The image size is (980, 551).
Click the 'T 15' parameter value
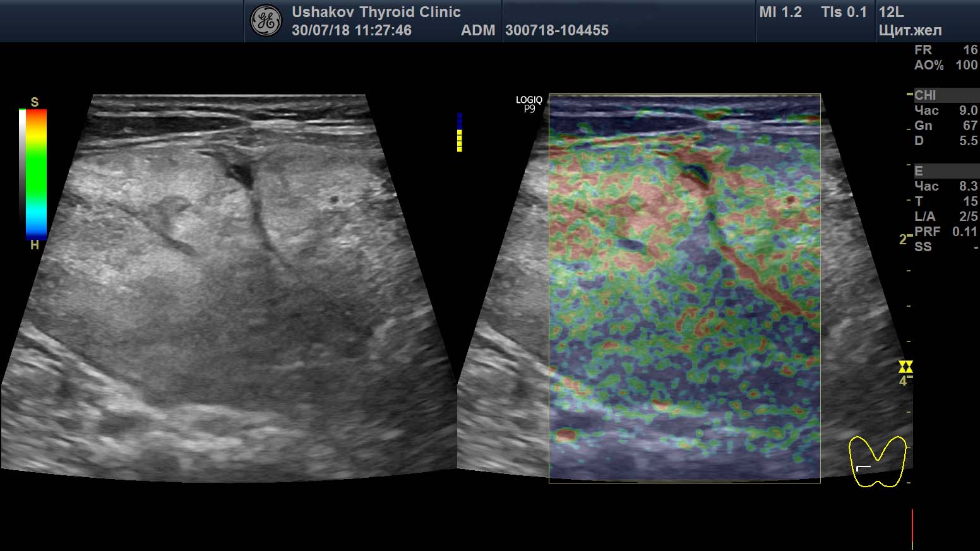tap(946, 201)
